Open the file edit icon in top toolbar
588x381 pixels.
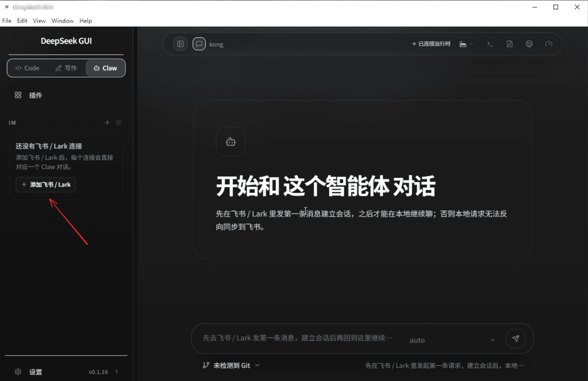[x=509, y=44]
